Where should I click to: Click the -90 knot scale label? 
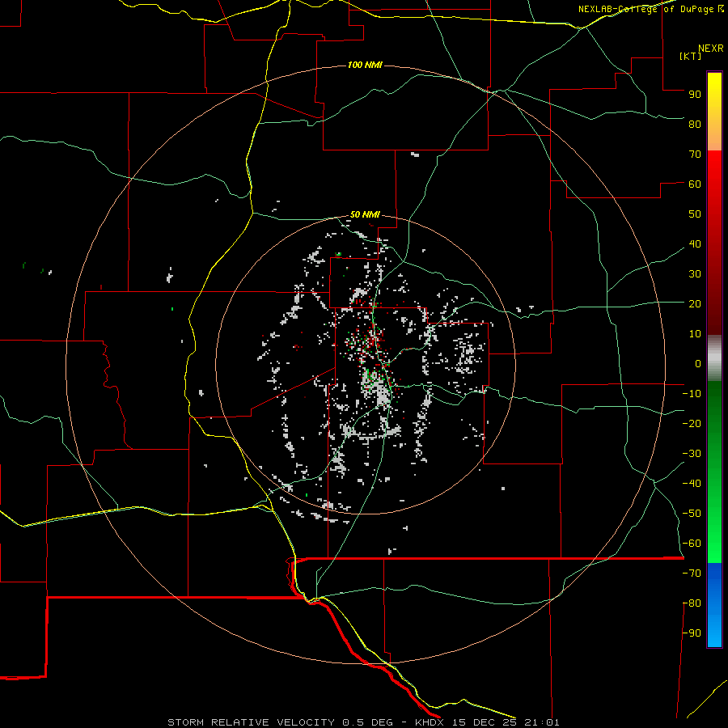pyautogui.click(x=692, y=633)
